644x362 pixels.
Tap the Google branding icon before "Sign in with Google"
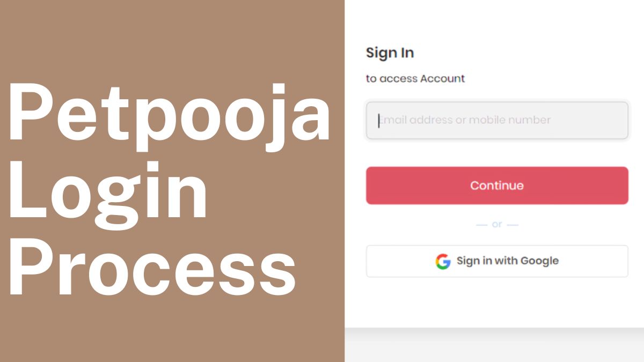442,261
